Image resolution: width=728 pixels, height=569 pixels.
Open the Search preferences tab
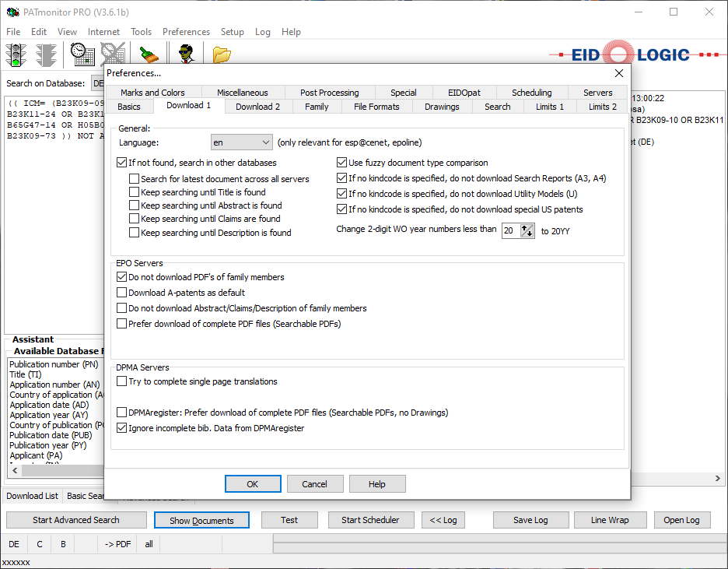pyautogui.click(x=497, y=107)
